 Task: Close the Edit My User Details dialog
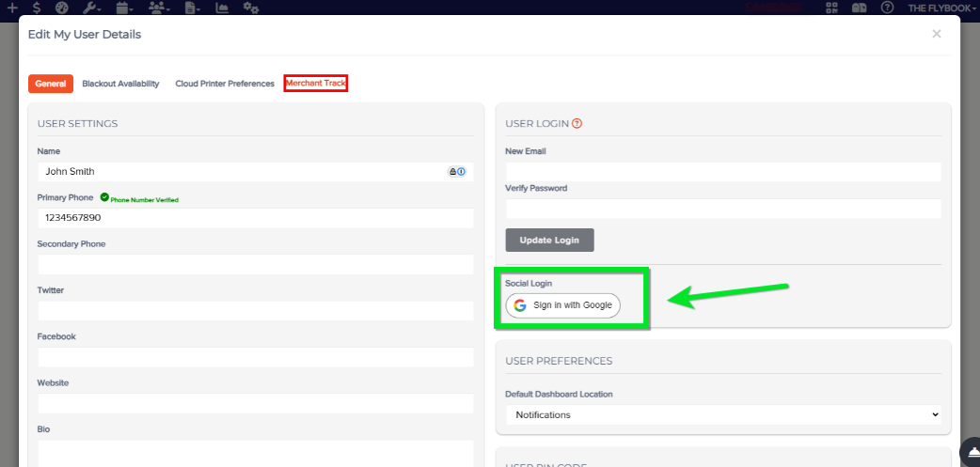936,34
